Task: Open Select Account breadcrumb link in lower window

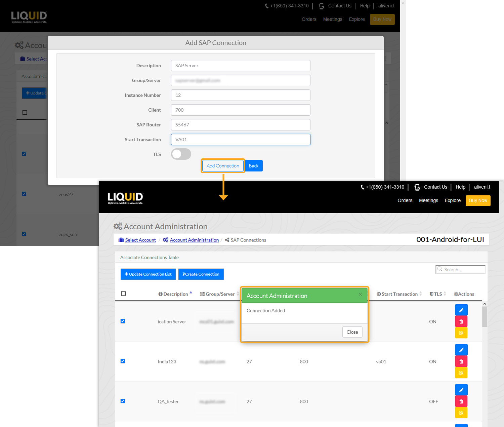Action: (140, 240)
